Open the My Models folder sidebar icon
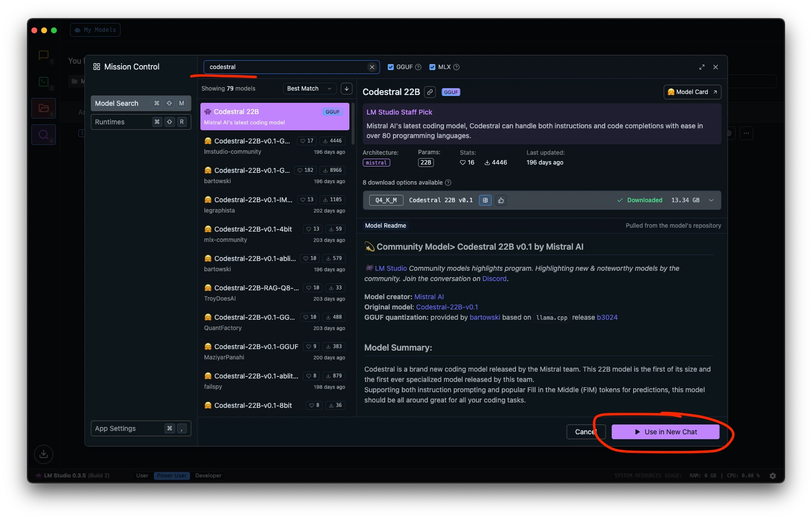Image resolution: width=812 pixels, height=519 pixels. pos(44,108)
